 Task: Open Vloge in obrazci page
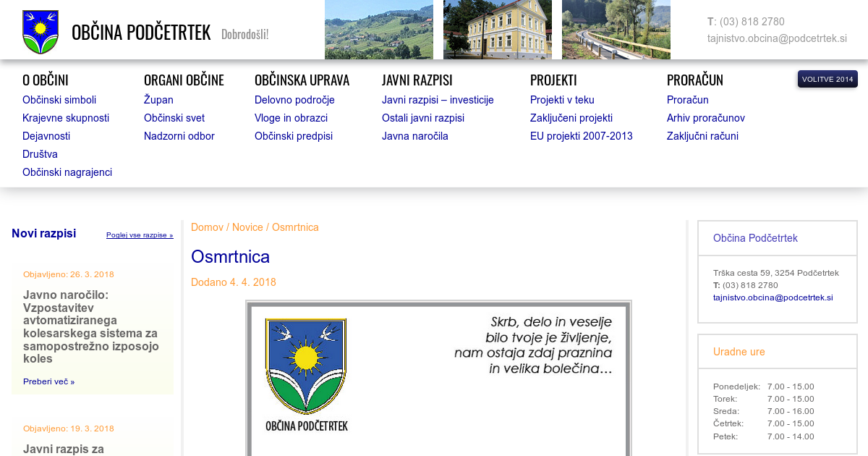291,118
